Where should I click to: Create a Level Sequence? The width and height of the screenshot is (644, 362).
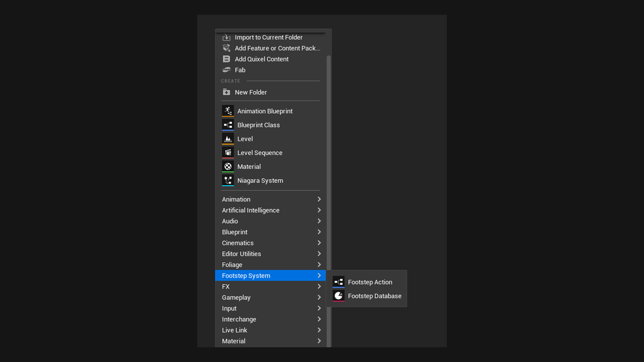click(270, 153)
